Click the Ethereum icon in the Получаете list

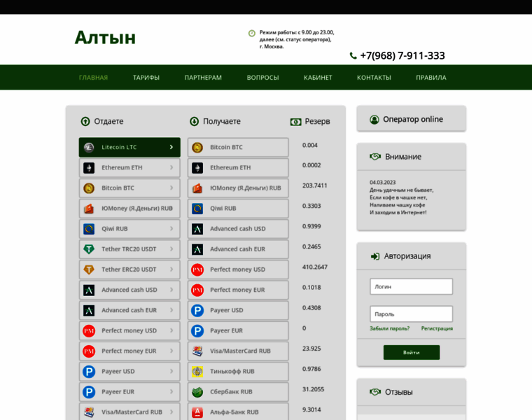tap(197, 167)
